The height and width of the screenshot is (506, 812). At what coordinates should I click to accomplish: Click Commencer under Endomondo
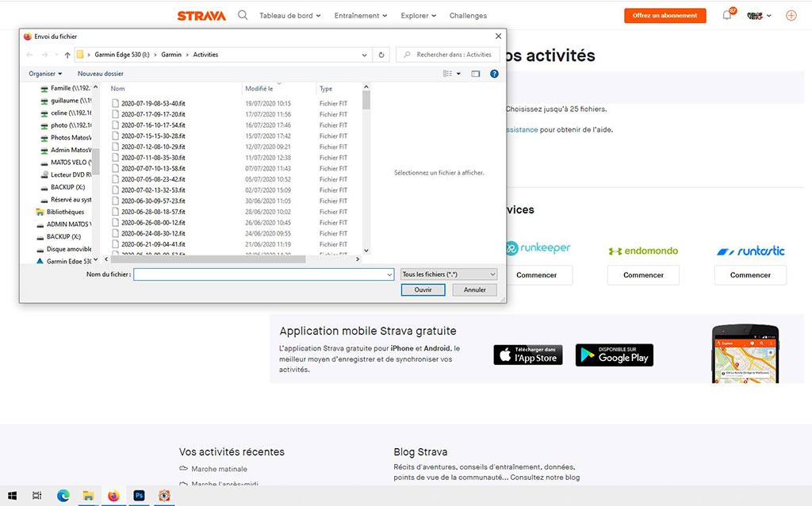pos(643,275)
